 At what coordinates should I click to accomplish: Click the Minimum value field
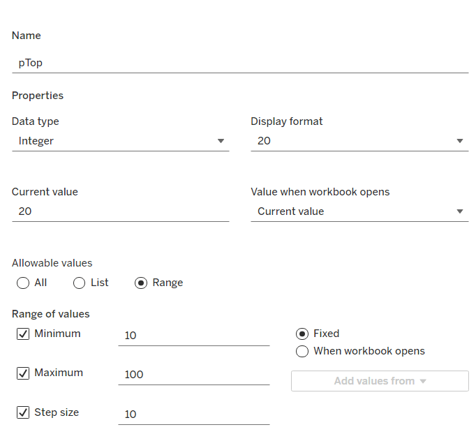[x=193, y=336]
